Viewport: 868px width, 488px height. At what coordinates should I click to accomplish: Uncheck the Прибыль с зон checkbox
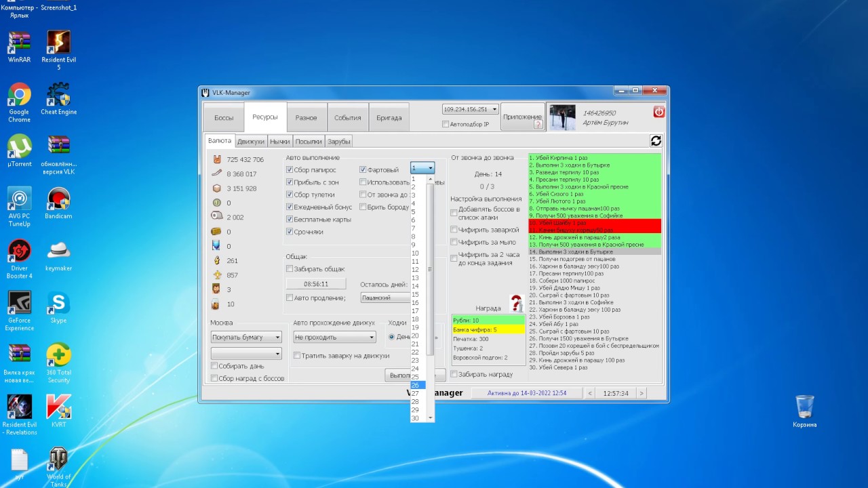290,182
